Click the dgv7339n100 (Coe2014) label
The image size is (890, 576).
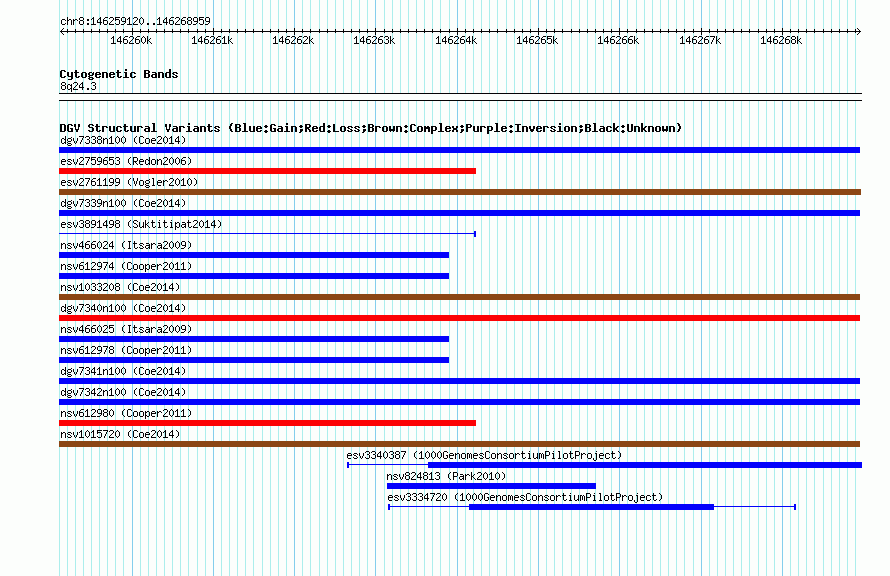123,203
